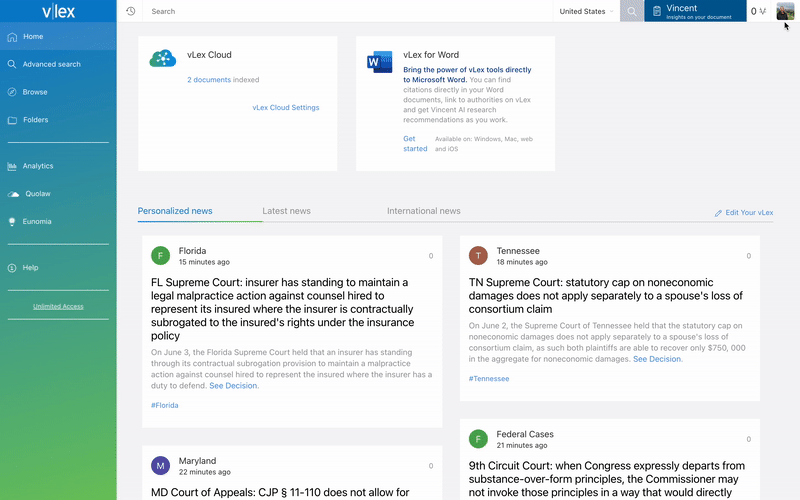Open Vincent insights on your document
Image resolution: width=800 pixels, height=500 pixels.
(x=695, y=11)
